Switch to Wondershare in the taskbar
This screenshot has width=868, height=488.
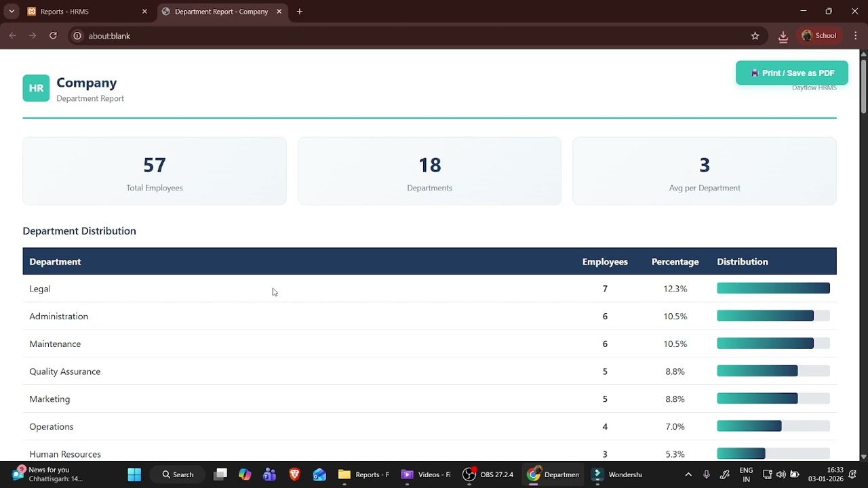617,474
